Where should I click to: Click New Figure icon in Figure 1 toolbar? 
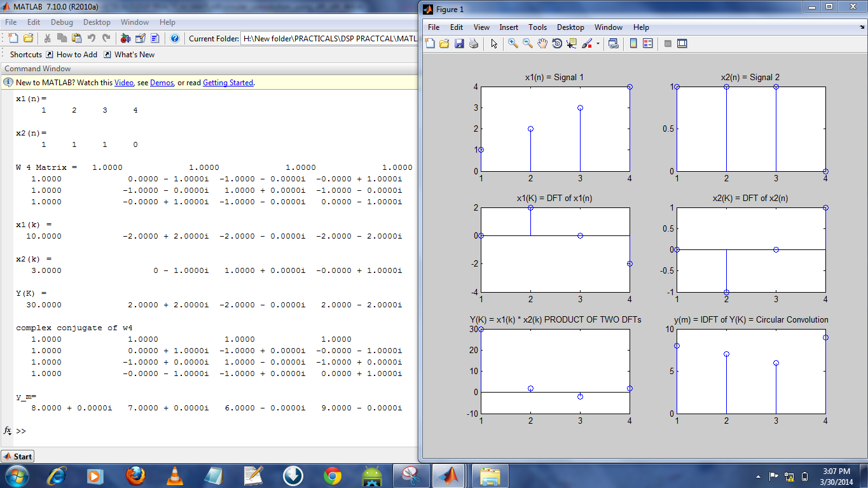tap(430, 43)
